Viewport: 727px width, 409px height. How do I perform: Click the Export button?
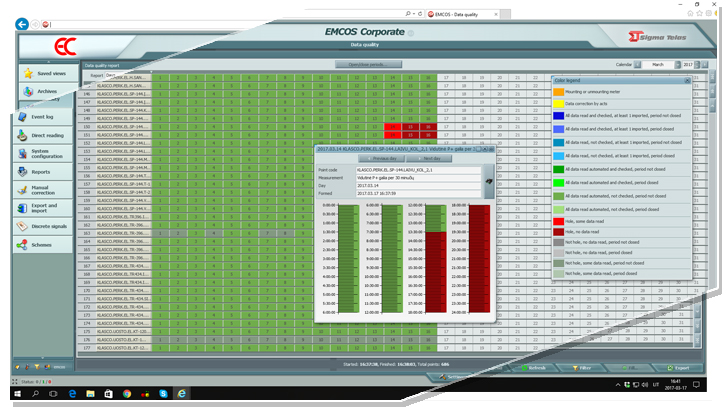pos(678,368)
